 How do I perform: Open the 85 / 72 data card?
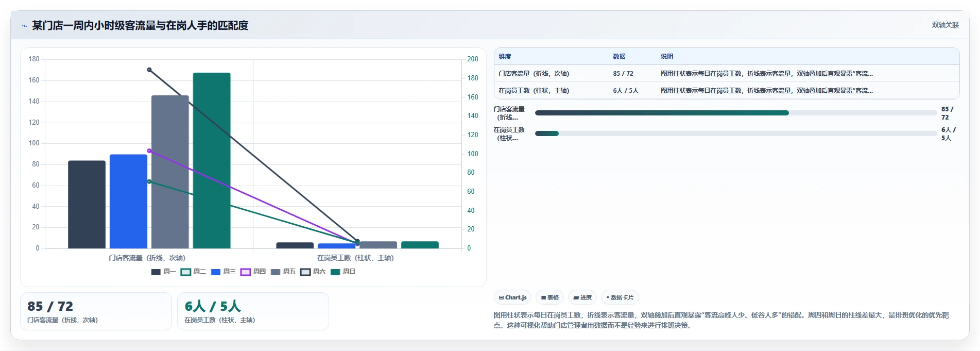(x=96, y=311)
